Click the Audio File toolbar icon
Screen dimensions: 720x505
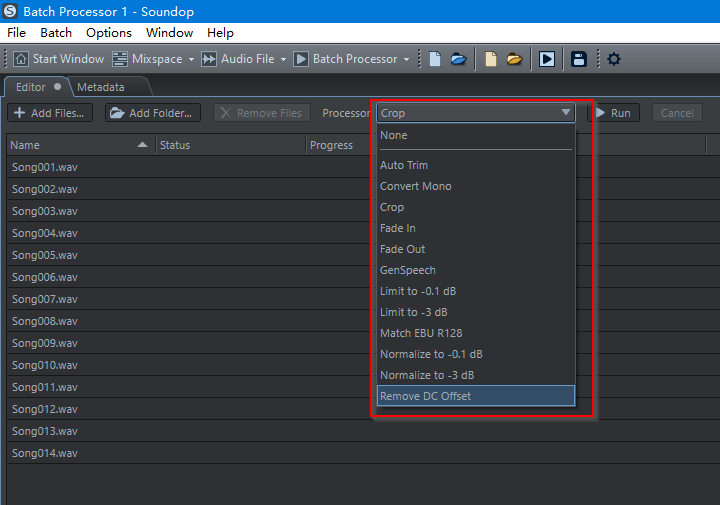209,59
